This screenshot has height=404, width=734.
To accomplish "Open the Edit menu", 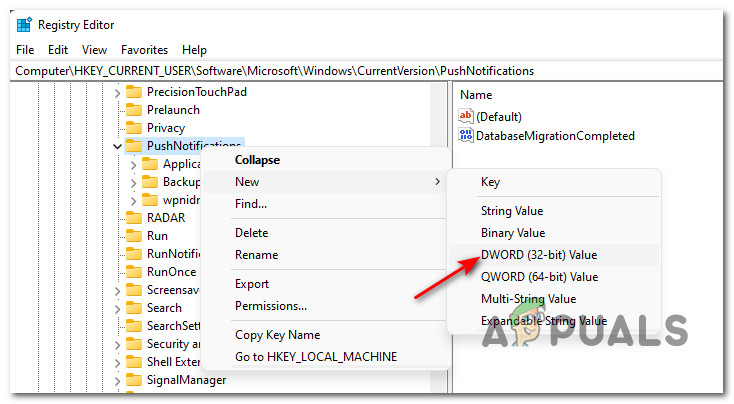I will tap(58, 50).
